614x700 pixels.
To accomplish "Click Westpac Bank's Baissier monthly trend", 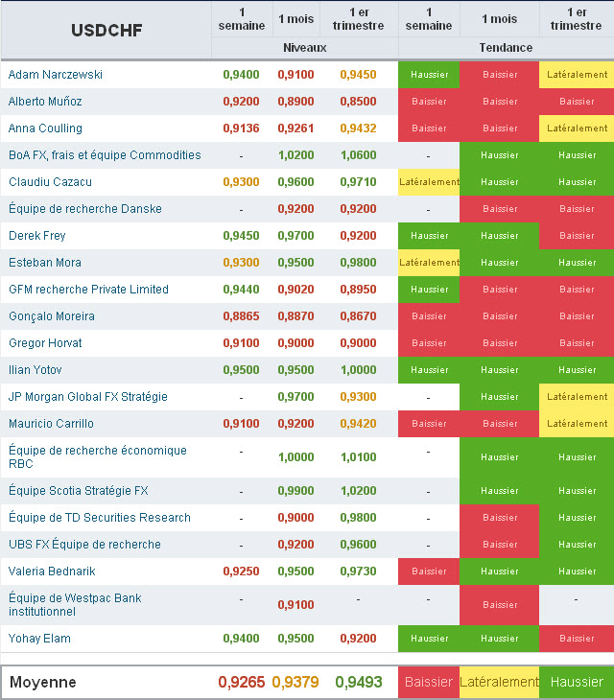I will (x=499, y=605).
